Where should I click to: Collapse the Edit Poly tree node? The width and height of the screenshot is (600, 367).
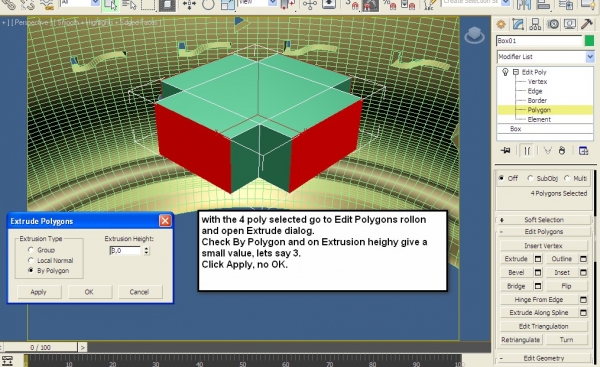click(516, 72)
